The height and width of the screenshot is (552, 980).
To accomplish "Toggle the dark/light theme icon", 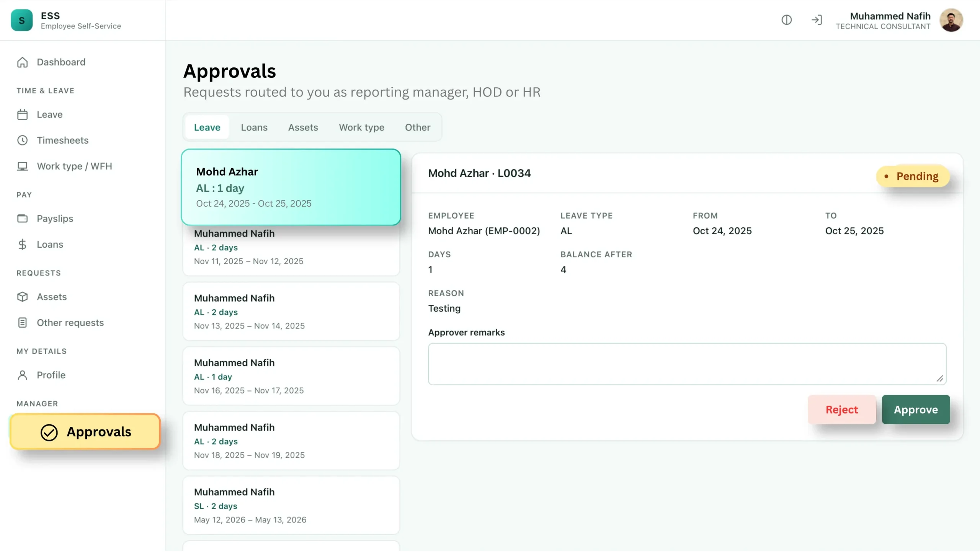I will coord(786,20).
